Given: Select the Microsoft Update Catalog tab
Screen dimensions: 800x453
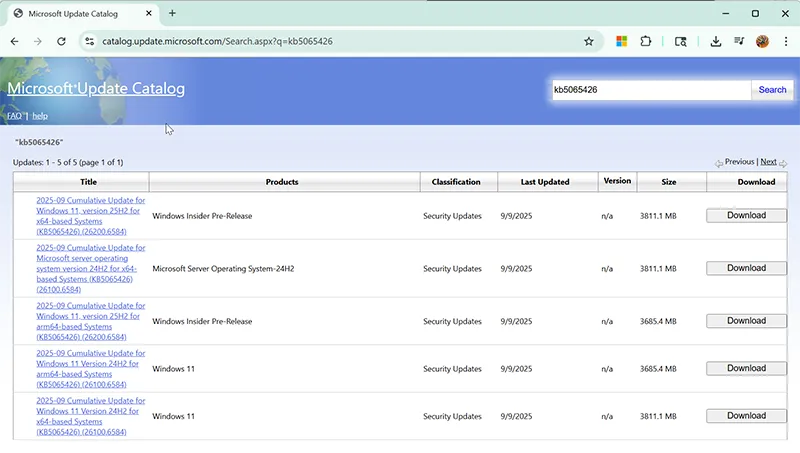Looking at the screenshot, I should pyautogui.click(x=83, y=14).
